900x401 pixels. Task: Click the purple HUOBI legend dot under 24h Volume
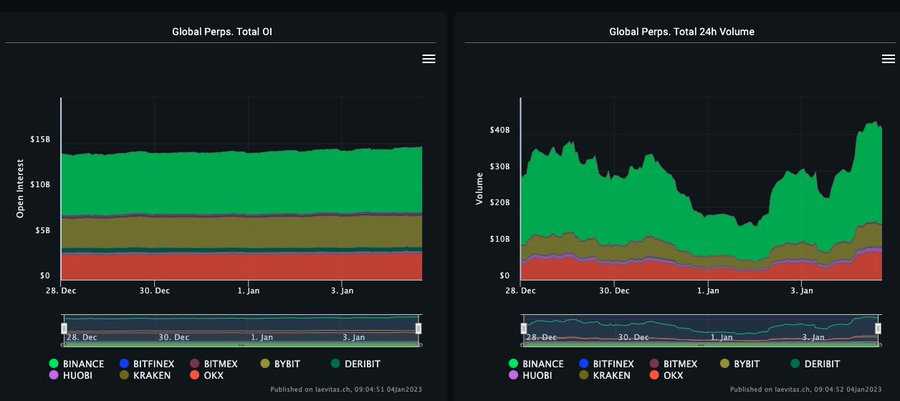[x=514, y=375]
